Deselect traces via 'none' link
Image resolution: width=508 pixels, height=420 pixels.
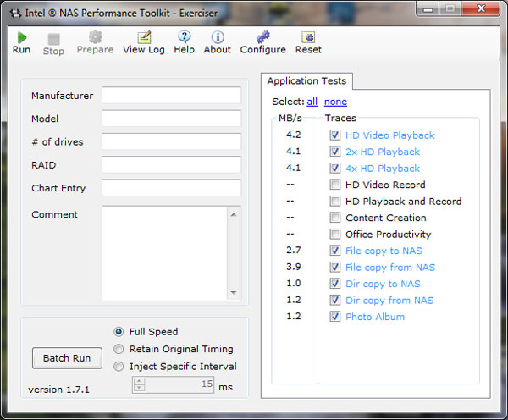[x=335, y=102]
